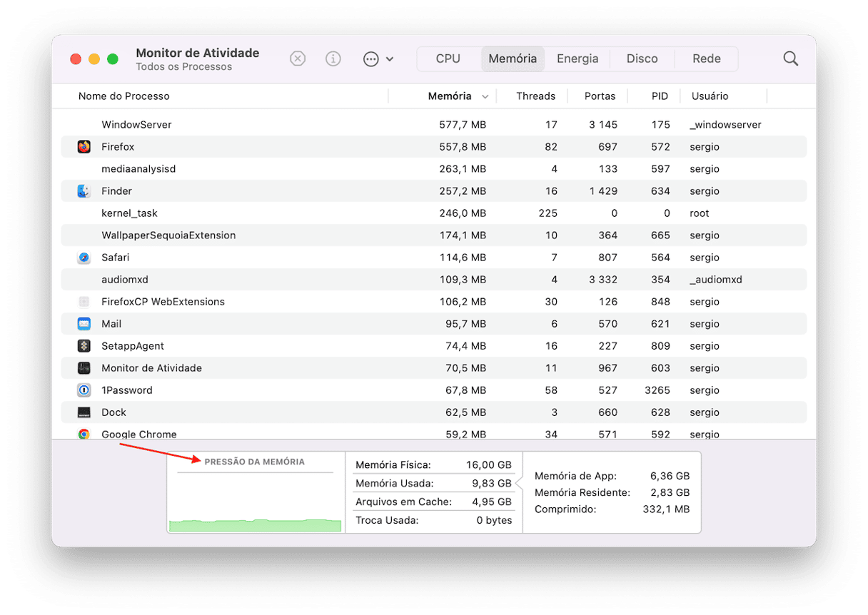Click the Memória Física 16,00 GB value
This screenshot has width=868, height=615.
(489, 465)
